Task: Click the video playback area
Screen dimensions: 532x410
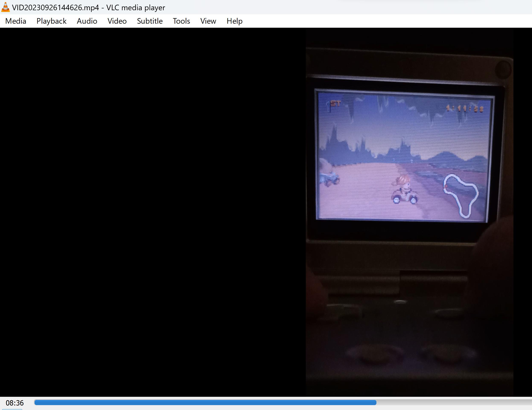Action: coord(266,212)
